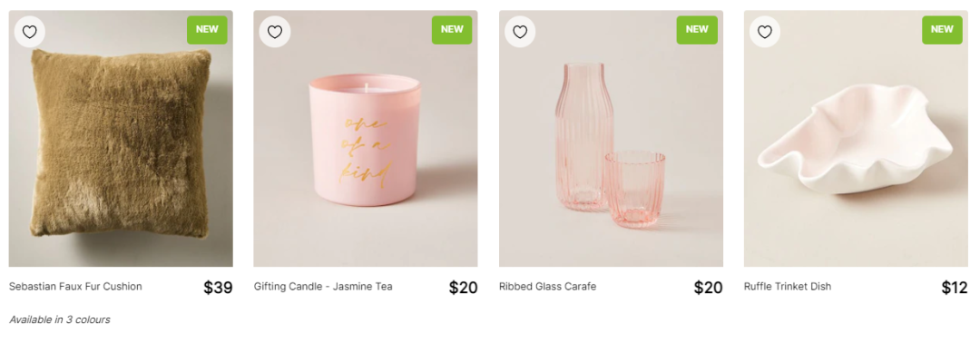Go to Ribbed Glass Carafe product page
The width and height of the screenshot is (980, 343).
[547, 287]
